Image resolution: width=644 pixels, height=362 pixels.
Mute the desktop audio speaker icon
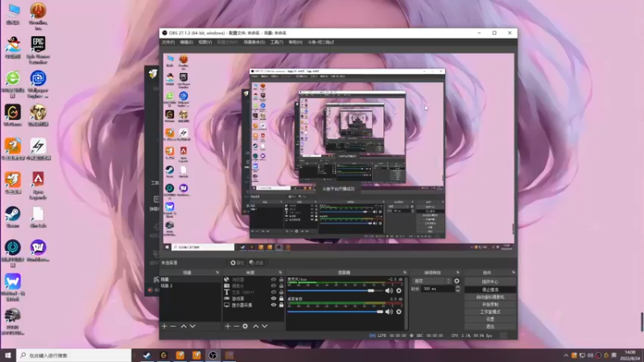click(x=389, y=311)
